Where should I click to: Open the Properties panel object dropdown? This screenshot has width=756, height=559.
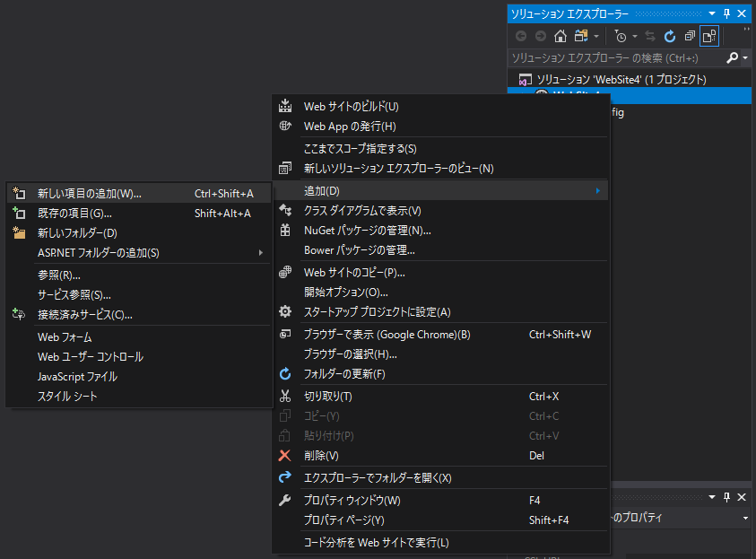click(x=745, y=518)
